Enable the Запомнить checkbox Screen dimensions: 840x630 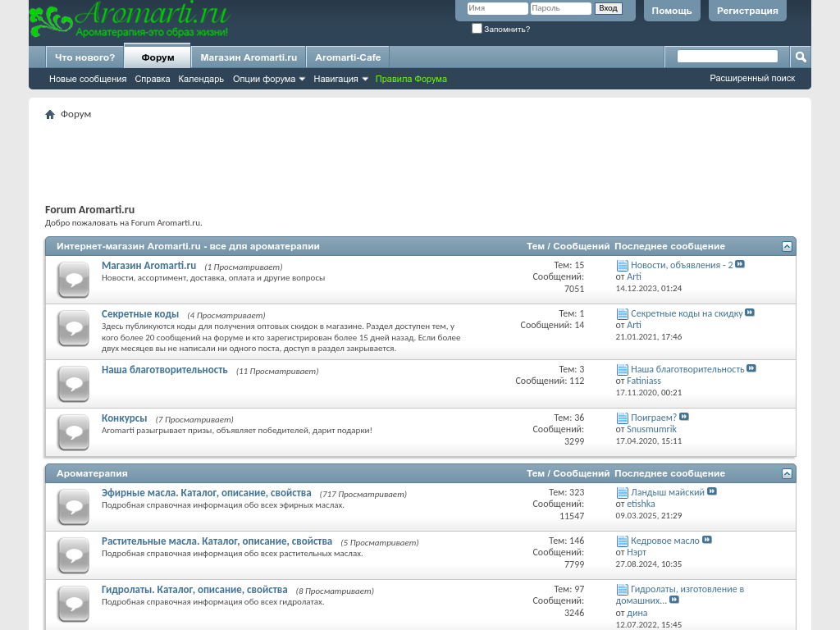point(477,29)
